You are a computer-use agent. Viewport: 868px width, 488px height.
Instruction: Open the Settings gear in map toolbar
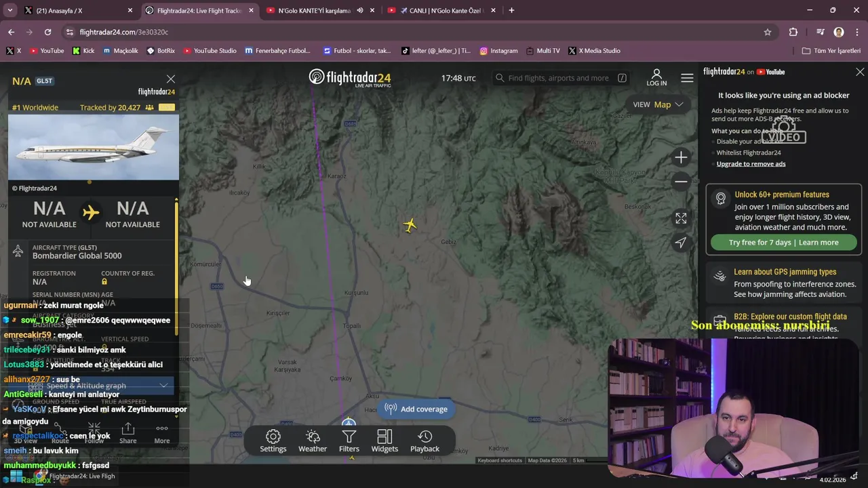pos(273,441)
